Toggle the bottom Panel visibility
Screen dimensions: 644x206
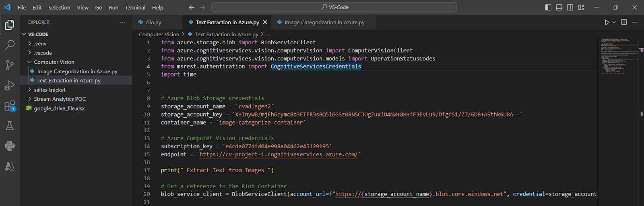559,7
